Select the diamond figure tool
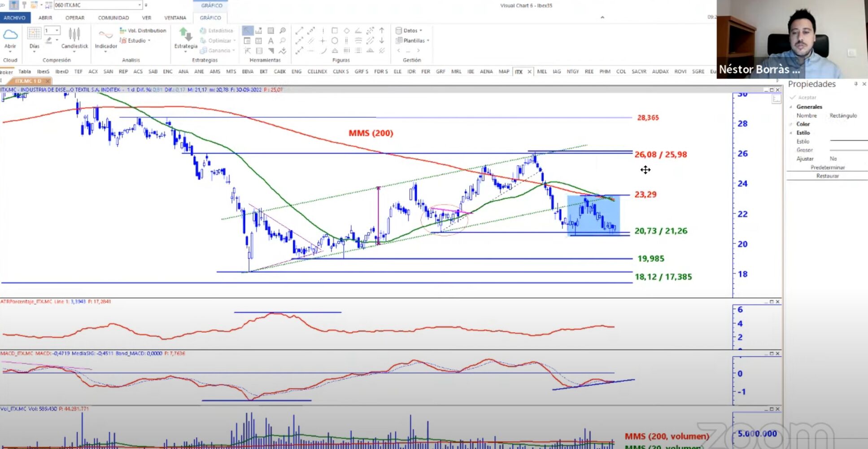Screen dimensions: 868x449 (x=346, y=31)
